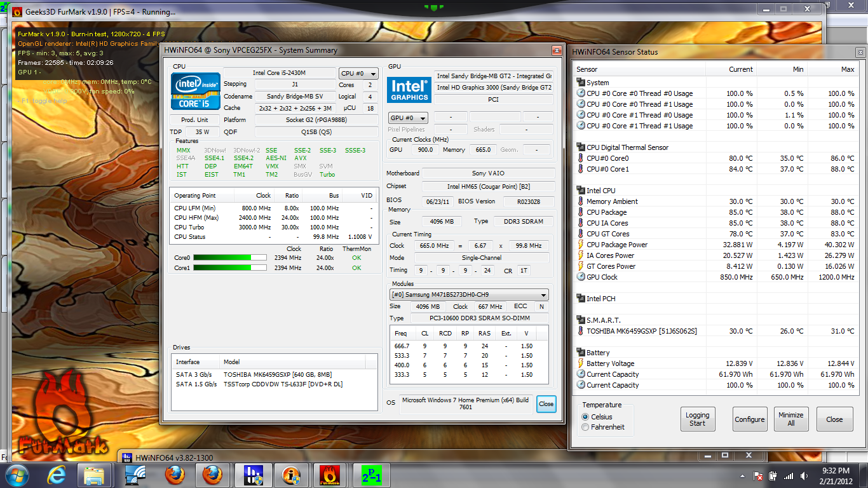
Task: Click thermometer icon beside Memory Ambient
Action: pos(581,201)
